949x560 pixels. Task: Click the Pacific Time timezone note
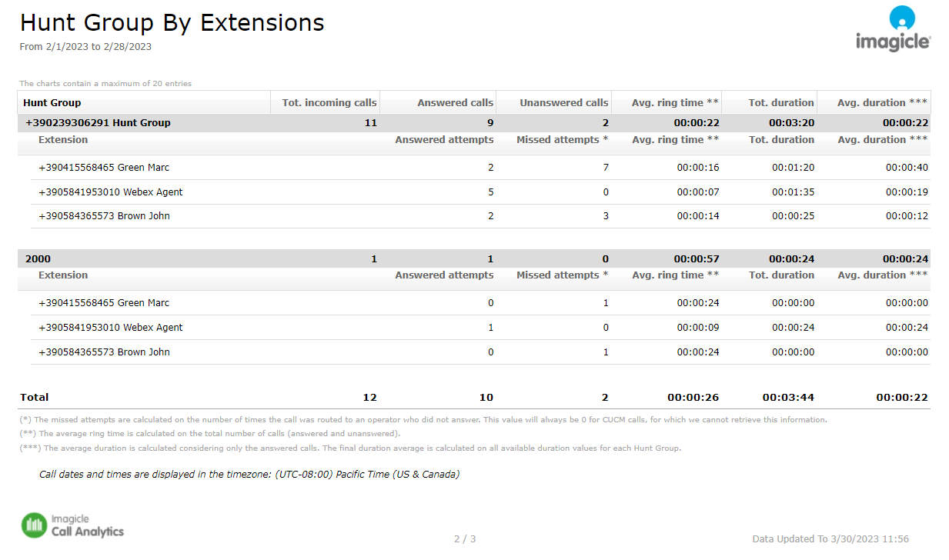249,475
